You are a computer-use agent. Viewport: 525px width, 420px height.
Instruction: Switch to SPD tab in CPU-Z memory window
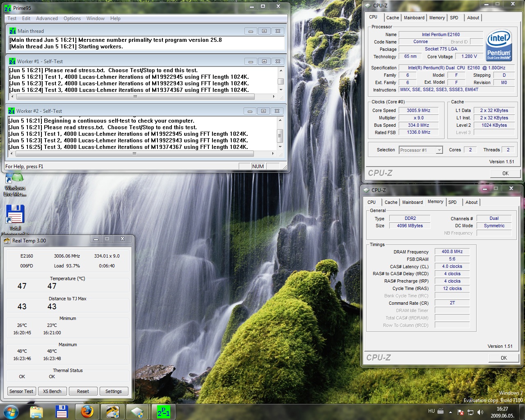click(x=452, y=202)
